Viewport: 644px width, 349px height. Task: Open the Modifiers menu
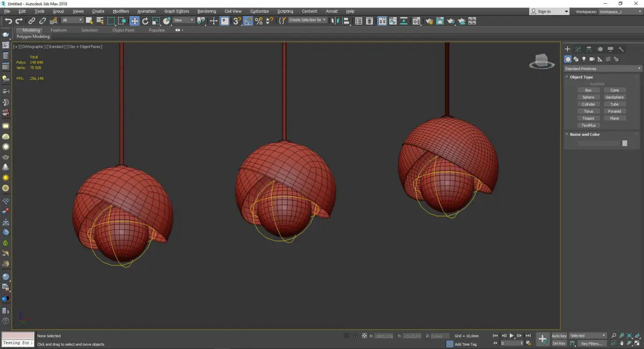pyautogui.click(x=121, y=11)
